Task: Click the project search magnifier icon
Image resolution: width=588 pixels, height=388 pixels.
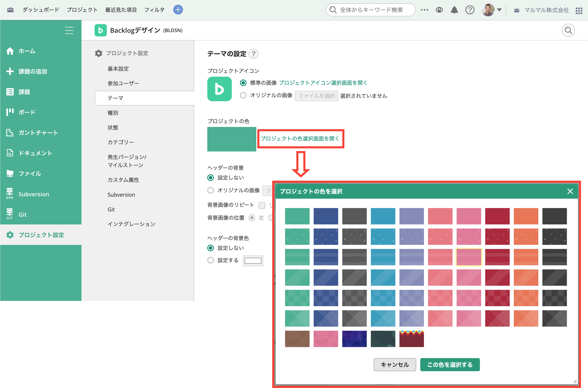Action: [568, 30]
